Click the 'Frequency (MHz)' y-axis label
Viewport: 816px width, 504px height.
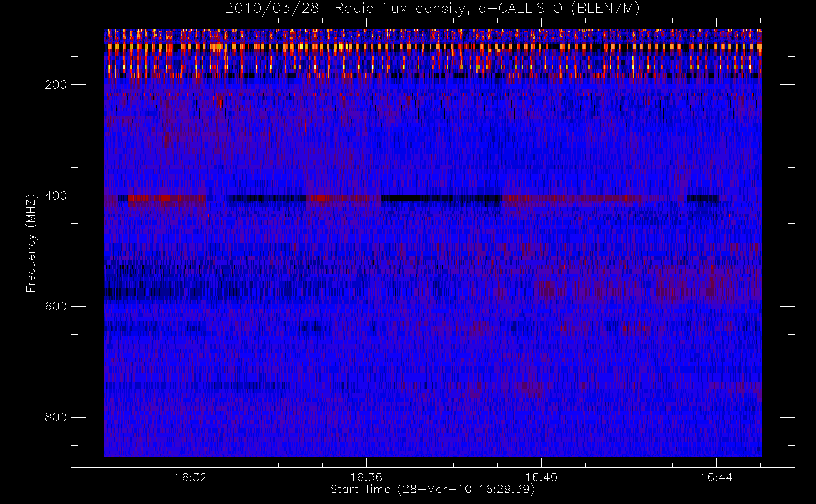click(x=31, y=243)
